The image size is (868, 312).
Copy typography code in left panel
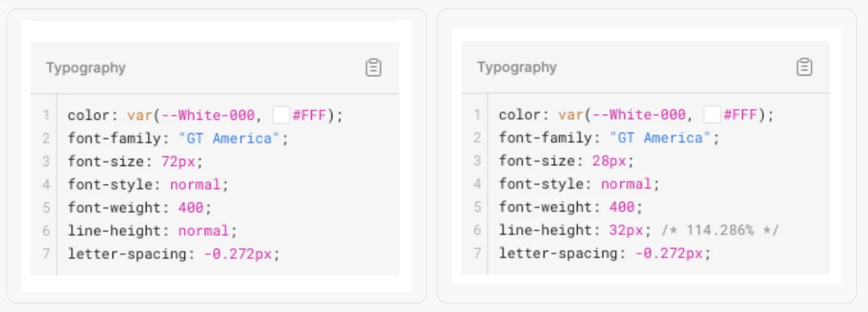[x=374, y=68]
